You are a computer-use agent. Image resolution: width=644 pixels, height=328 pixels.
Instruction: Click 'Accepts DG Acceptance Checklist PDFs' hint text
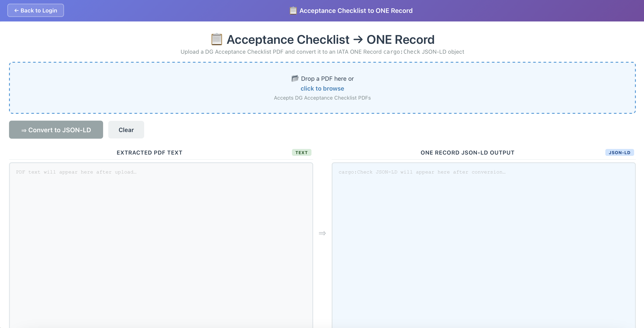pos(322,98)
